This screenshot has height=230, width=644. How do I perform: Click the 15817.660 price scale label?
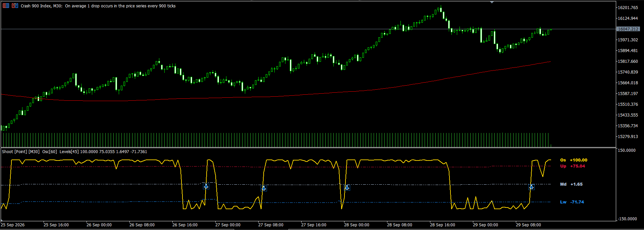click(x=628, y=61)
